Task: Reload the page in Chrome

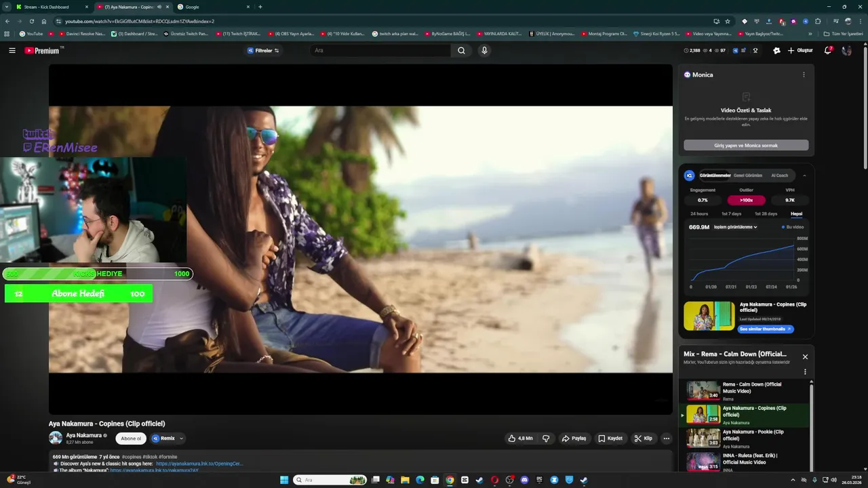Action: [x=31, y=21]
